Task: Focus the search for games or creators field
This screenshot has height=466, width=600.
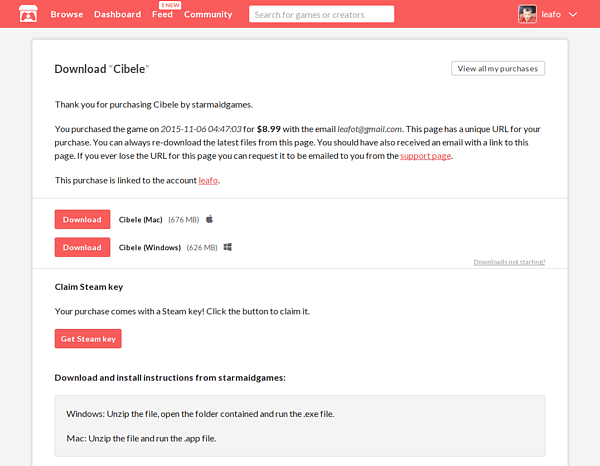Action: (320, 15)
